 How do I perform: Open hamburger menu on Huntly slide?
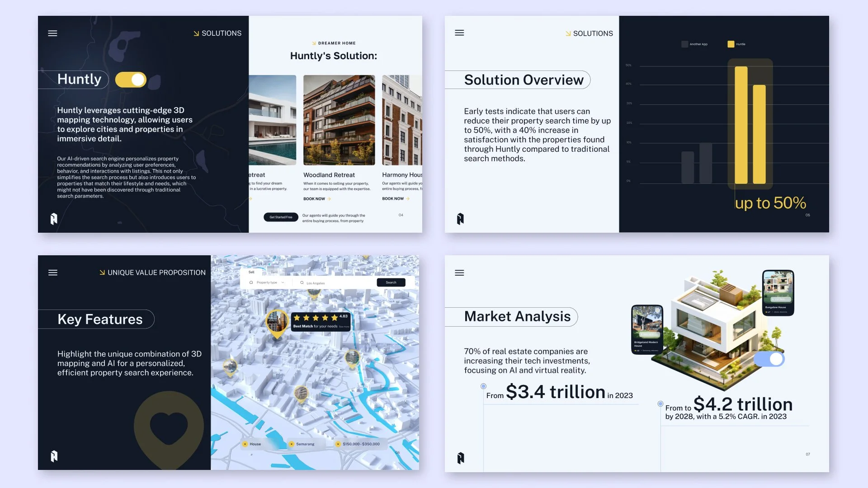pyautogui.click(x=52, y=33)
